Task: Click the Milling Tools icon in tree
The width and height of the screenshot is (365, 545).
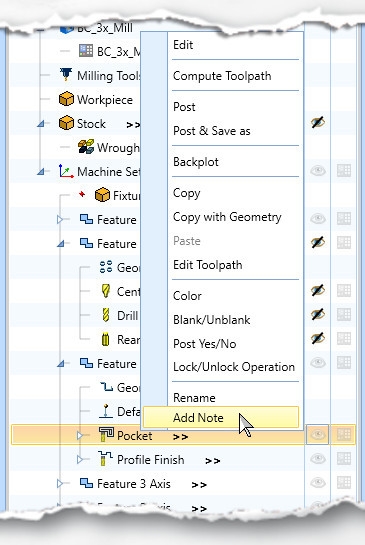Action: (66, 75)
